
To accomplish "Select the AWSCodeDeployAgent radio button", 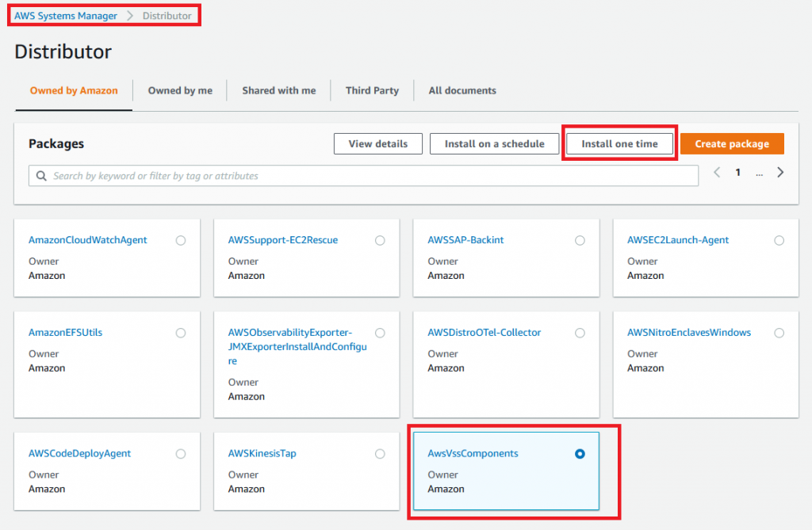I will (180, 454).
